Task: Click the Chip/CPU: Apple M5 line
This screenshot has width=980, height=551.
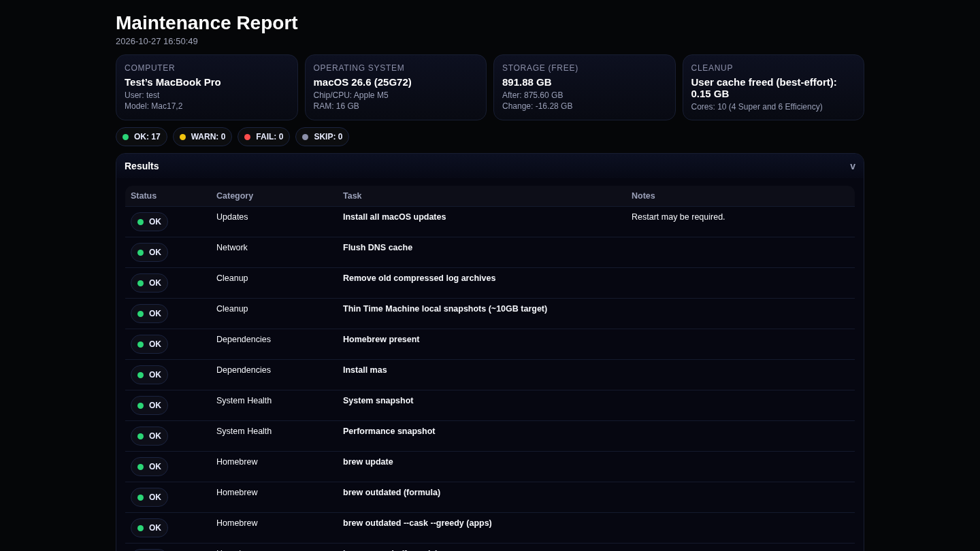Action: (x=351, y=95)
